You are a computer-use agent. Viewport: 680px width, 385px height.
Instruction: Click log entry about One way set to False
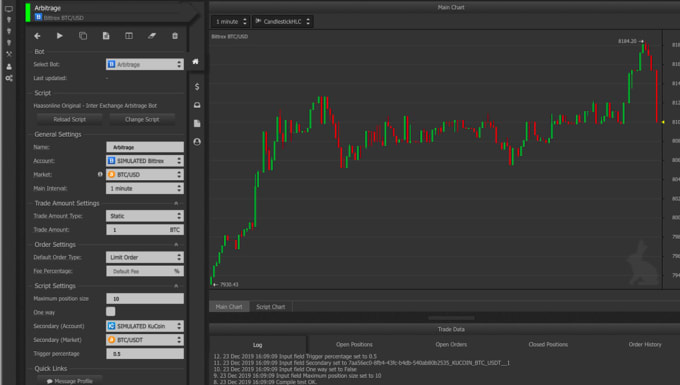click(285, 369)
